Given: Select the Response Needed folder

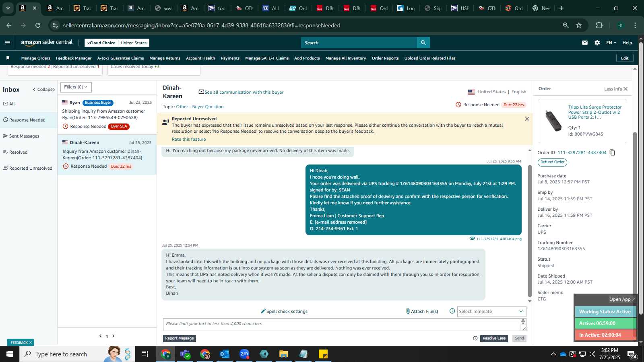Looking at the screenshot, I should click(29, 120).
